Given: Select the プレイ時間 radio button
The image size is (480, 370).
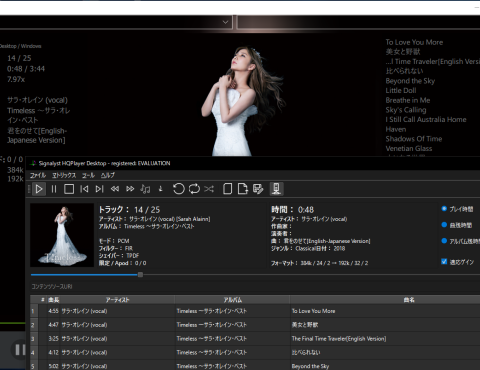Looking at the screenshot, I should [444, 209].
